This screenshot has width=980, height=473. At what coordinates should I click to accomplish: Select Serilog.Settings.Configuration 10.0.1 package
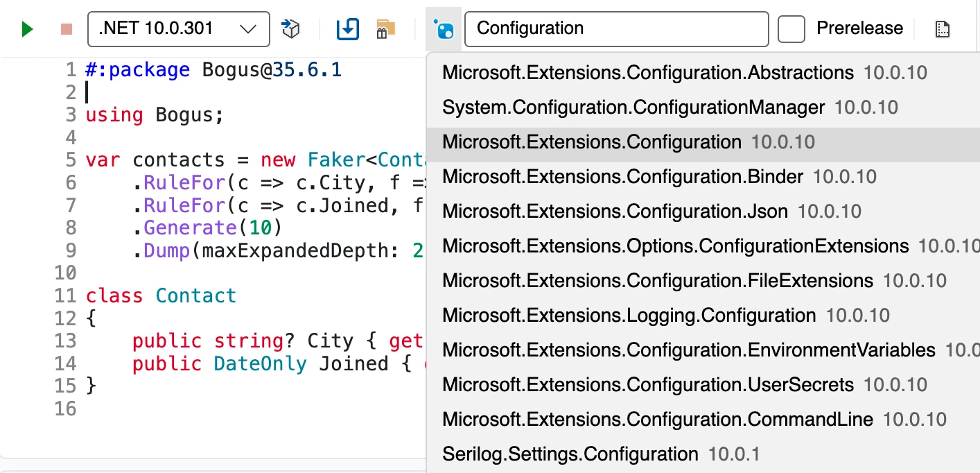703,454
